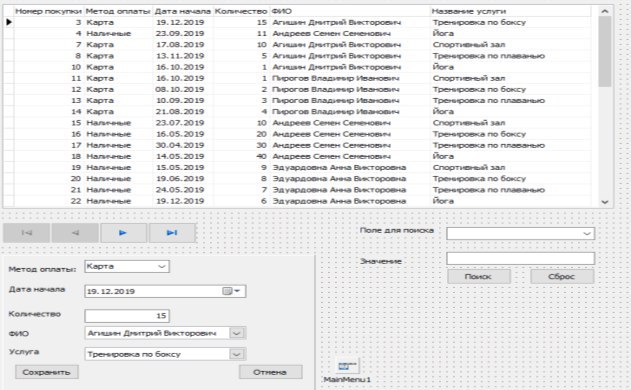Expand the Услуга combo box arrow
Viewport: 631px width, 390px height.
237,354
